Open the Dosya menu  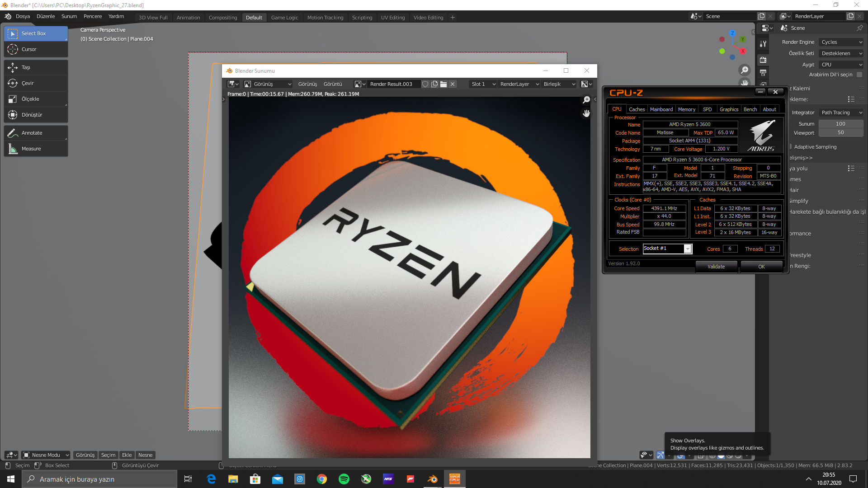[23, 16]
